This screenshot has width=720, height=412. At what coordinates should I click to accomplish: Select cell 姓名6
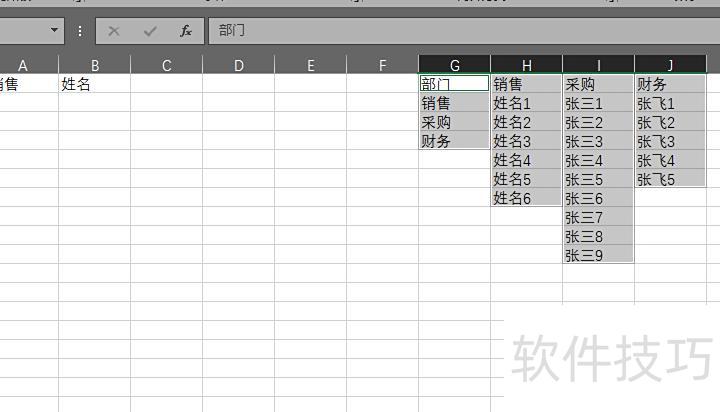(x=527, y=198)
